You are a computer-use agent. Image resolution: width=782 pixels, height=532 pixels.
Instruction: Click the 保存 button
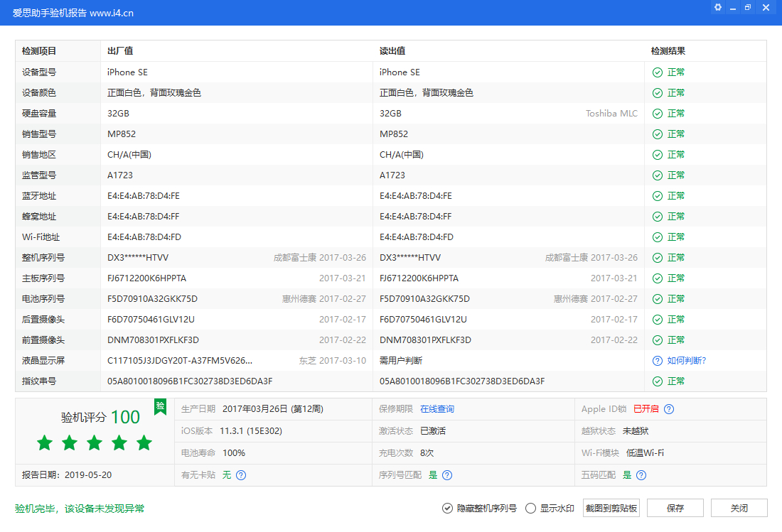(x=675, y=508)
